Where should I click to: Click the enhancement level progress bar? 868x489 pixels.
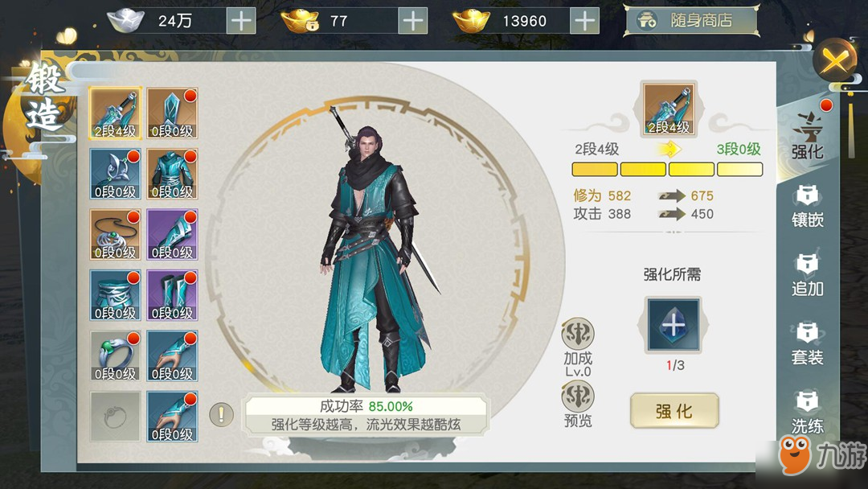click(x=667, y=169)
